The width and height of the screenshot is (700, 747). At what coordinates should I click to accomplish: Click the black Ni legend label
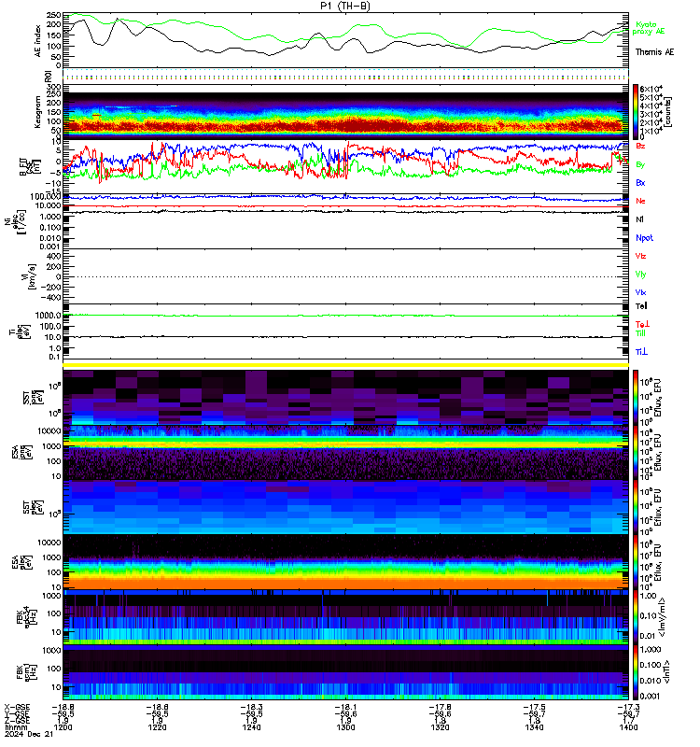click(639, 219)
